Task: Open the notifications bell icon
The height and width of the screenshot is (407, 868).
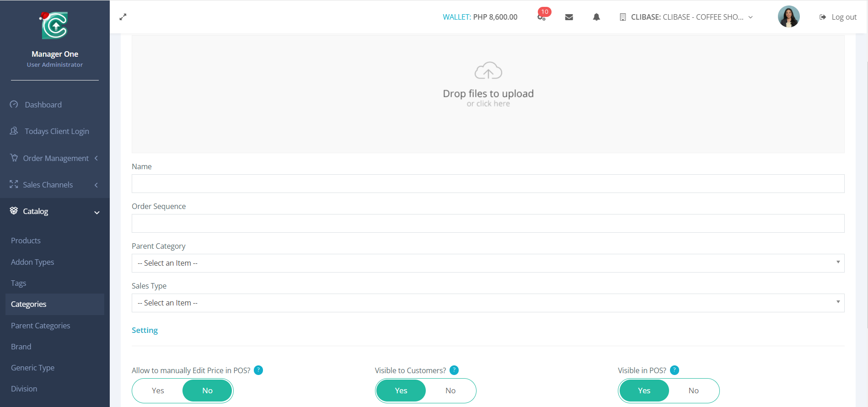Action: (596, 17)
